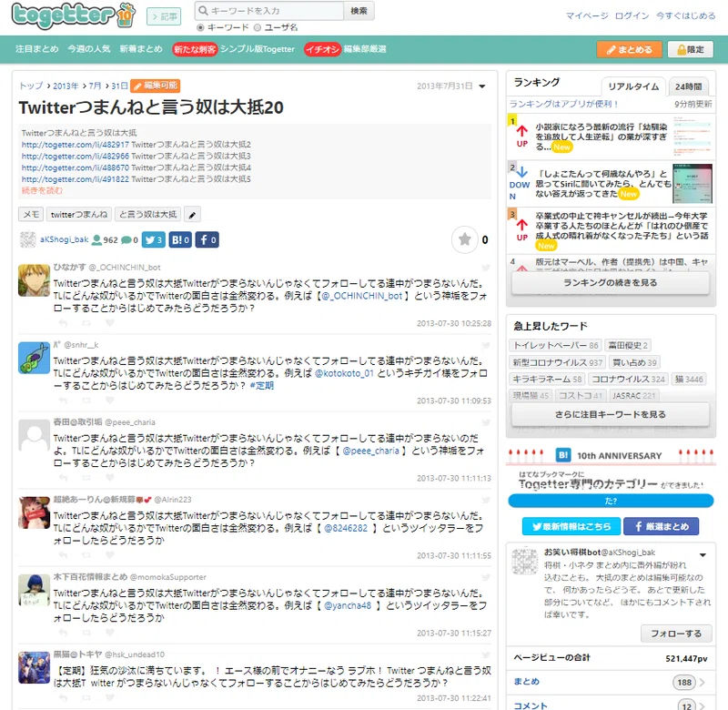Viewport: 728px width, 710px height.
Task: Reply to the @snhr_k tweet
Action: click(x=63, y=401)
